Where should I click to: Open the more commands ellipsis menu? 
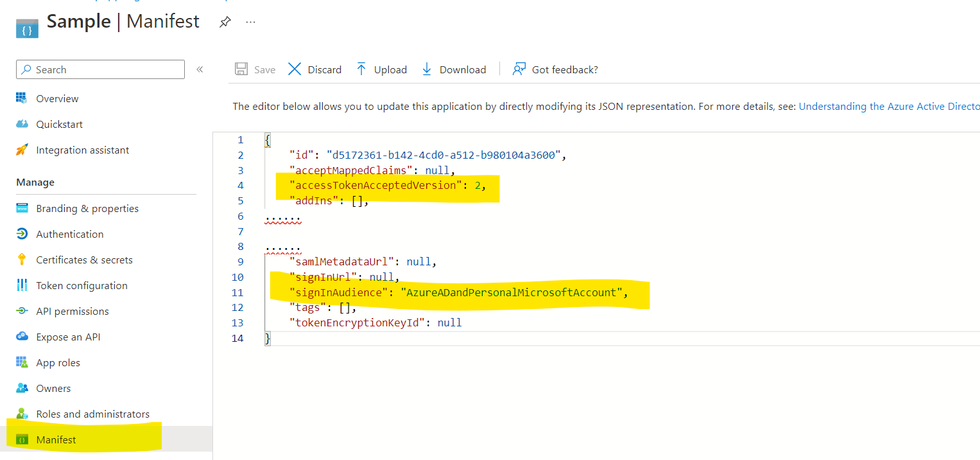(250, 21)
